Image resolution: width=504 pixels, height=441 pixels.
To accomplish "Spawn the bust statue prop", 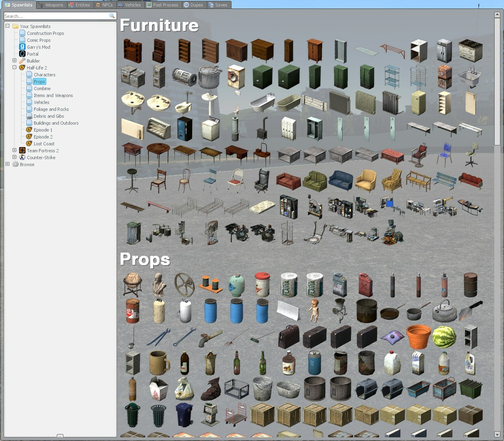I will (158, 285).
